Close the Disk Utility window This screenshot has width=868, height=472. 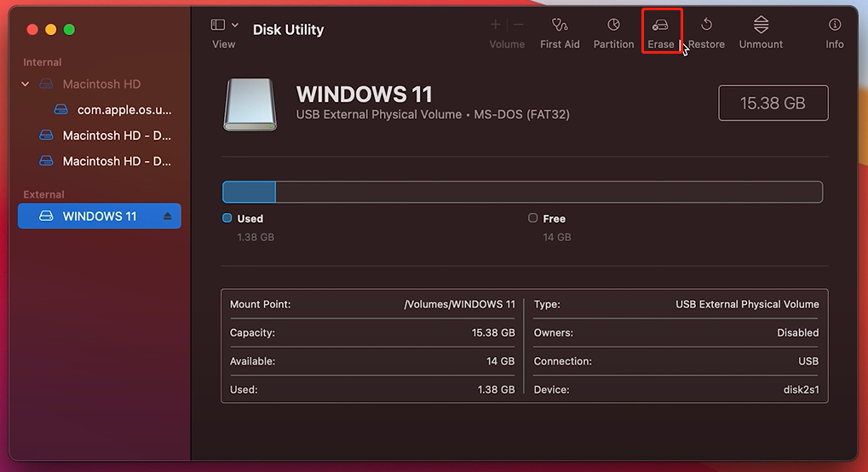[32, 29]
